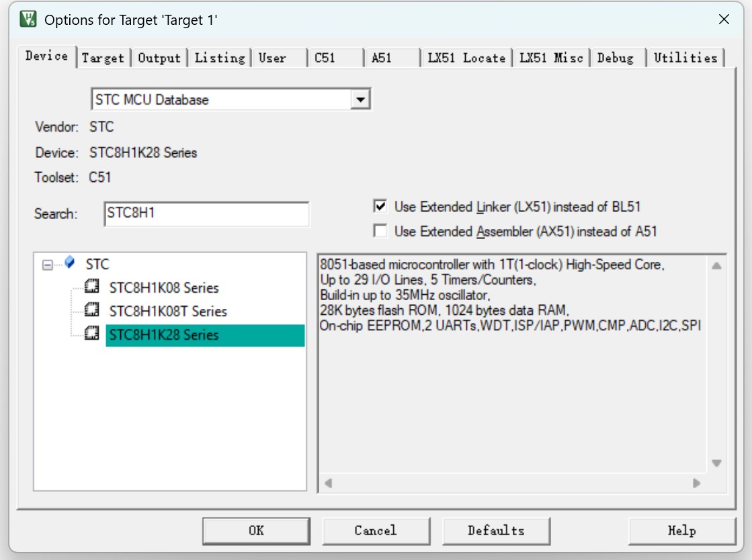Open the Output tab
Screen dimensions: 752x560
[x=159, y=58]
